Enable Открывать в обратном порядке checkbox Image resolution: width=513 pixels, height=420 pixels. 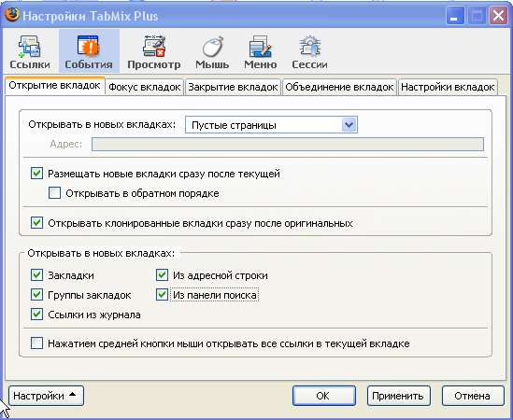[54, 193]
